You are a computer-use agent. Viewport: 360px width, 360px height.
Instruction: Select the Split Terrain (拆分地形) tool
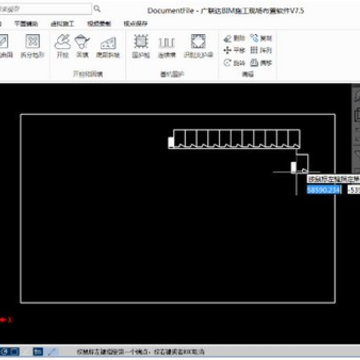tap(32, 46)
